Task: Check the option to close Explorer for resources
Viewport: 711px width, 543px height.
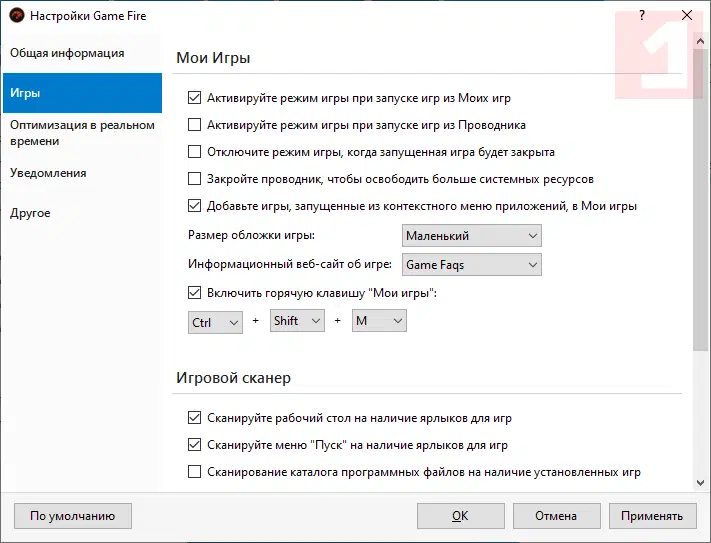Action: [x=195, y=180]
